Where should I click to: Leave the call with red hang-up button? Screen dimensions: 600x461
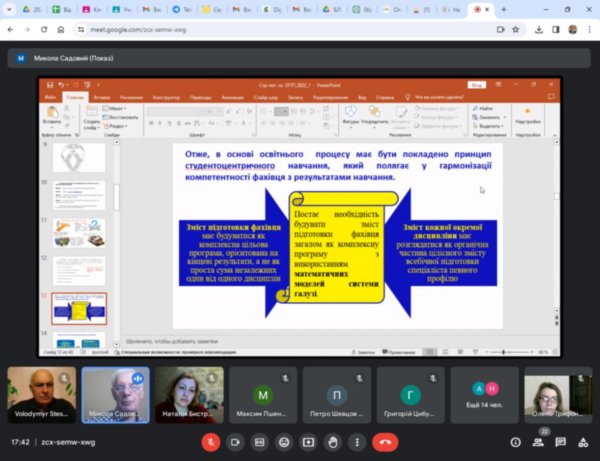point(385,441)
